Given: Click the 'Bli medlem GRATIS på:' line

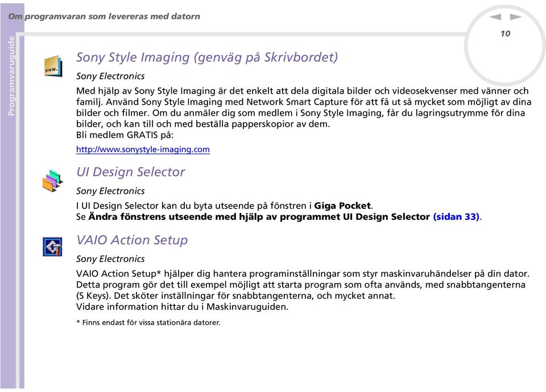Looking at the screenshot, I should point(125,135).
